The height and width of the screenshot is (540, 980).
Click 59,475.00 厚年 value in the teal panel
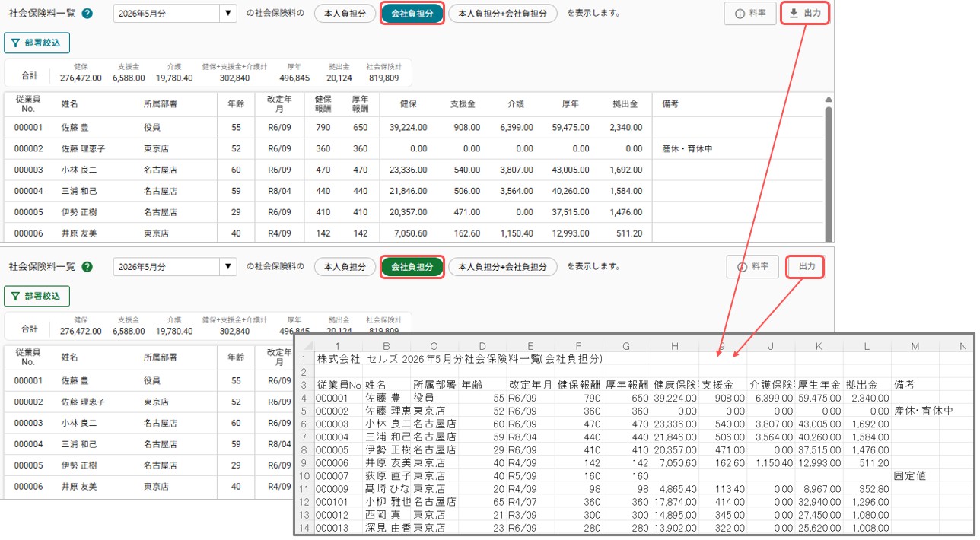tap(572, 128)
